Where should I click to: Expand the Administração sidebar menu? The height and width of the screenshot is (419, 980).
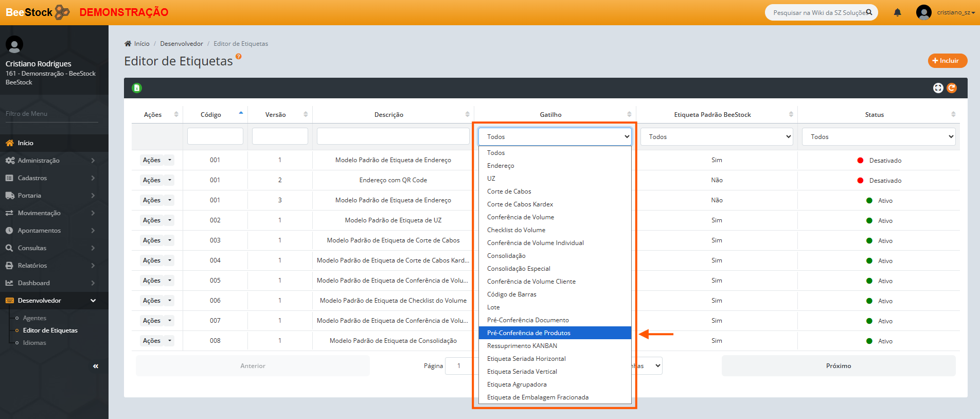50,161
